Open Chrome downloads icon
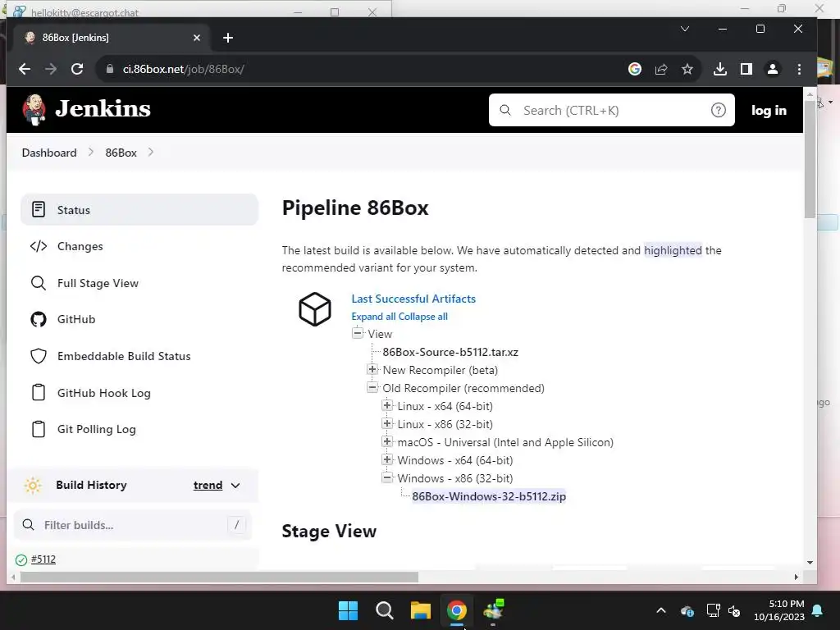This screenshot has width=840, height=630. [x=720, y=69]
